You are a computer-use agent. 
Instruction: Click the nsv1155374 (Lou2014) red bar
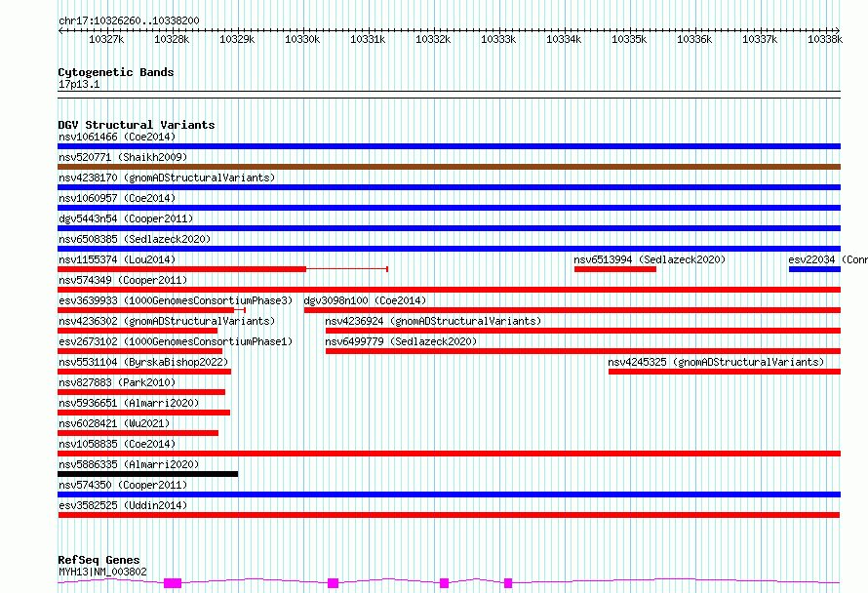(x=181, y=269)
